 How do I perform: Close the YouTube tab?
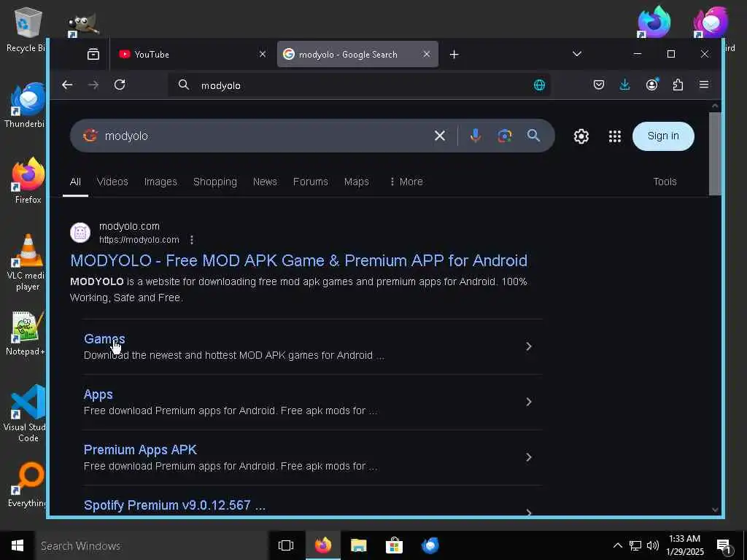click(x=263, y=54)
